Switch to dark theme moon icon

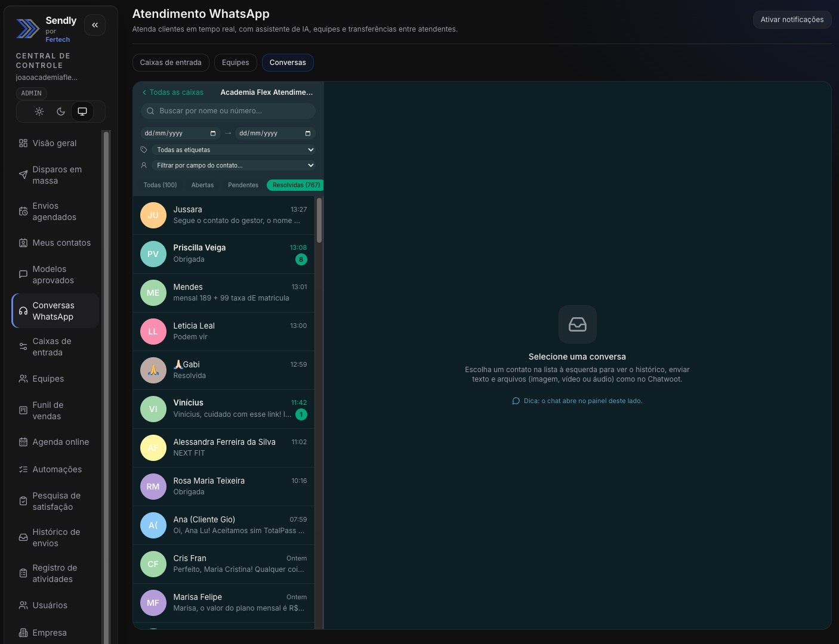point(61,112)
